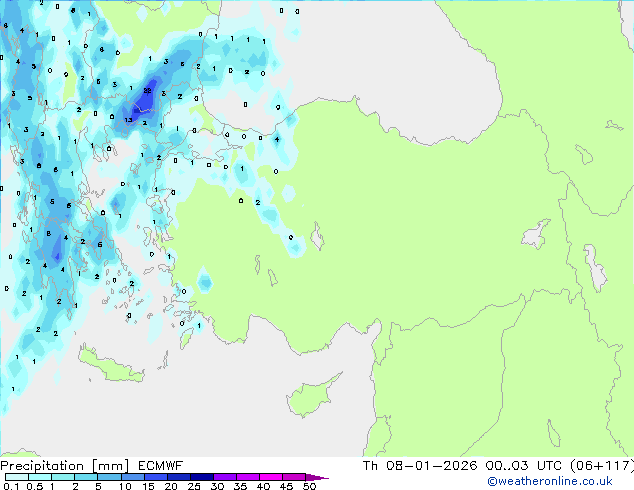Click the legend label '20'

pos(171,486)
